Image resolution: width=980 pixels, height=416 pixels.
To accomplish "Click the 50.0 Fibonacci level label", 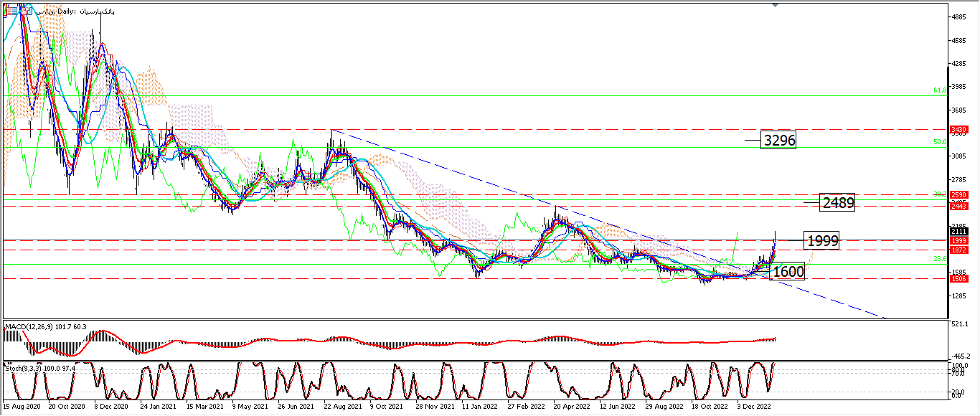I will click(x=940, y=143).
